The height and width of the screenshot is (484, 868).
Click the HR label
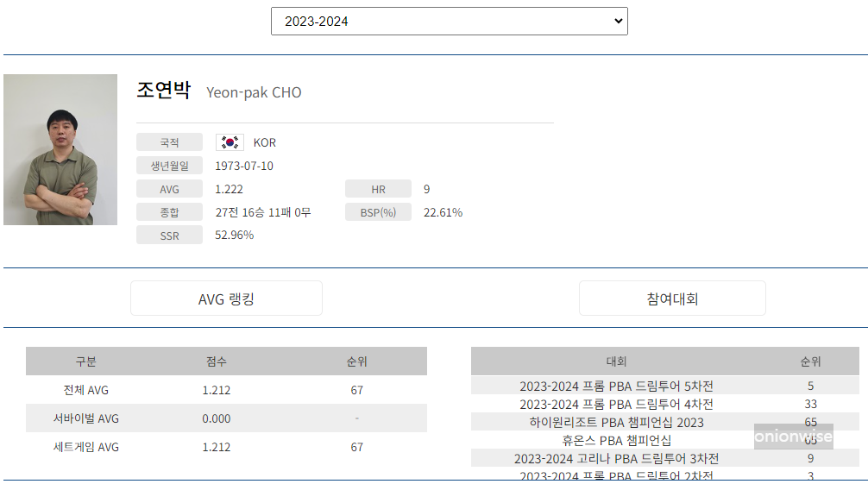click(378, 189)
